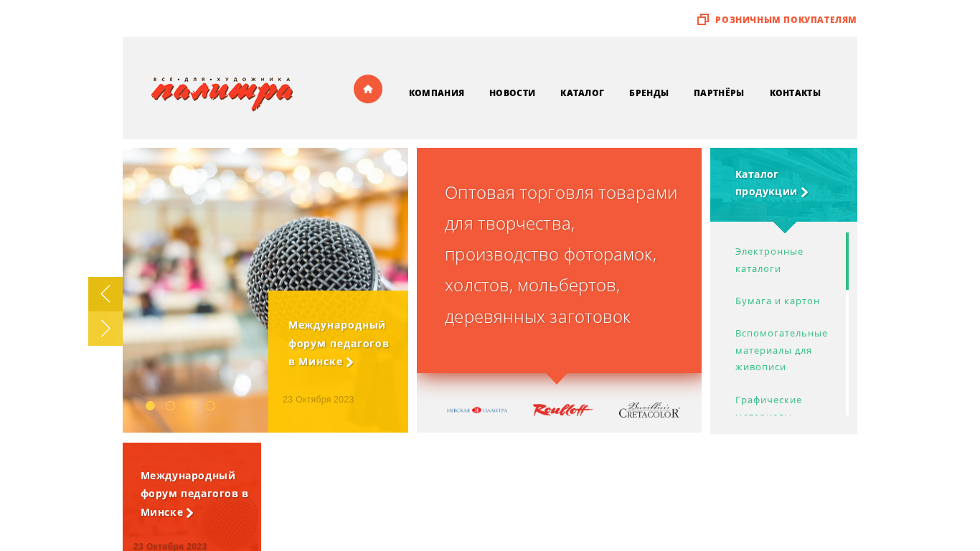Click the Палитра logo
The height and width of the screenshot is (551, 980).
222,93
